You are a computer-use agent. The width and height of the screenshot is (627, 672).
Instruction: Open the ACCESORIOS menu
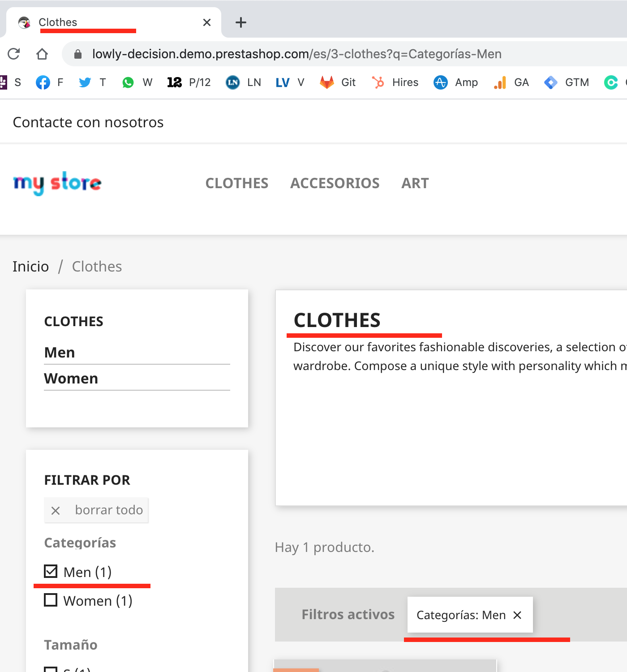pos(335,183)
